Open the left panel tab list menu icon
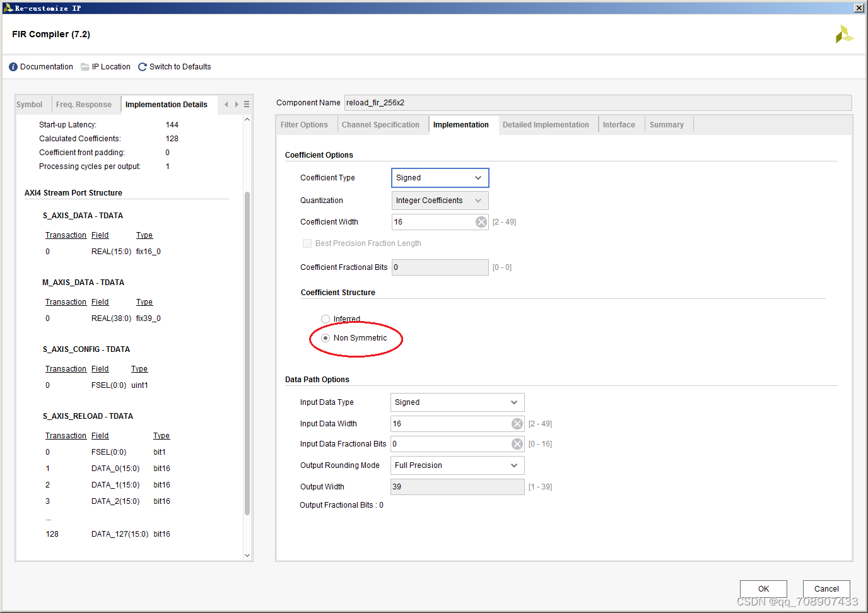 tap(247, 105)
